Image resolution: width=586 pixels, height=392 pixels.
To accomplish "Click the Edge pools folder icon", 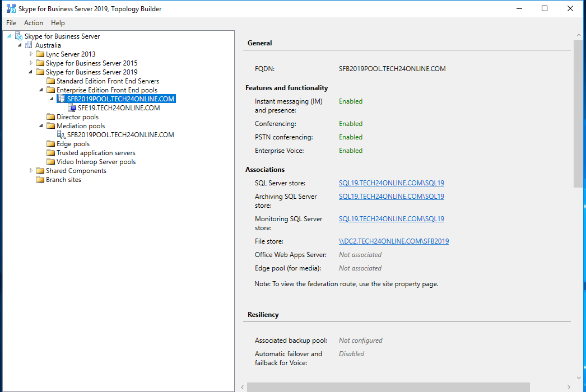I will tap(50, 143).
